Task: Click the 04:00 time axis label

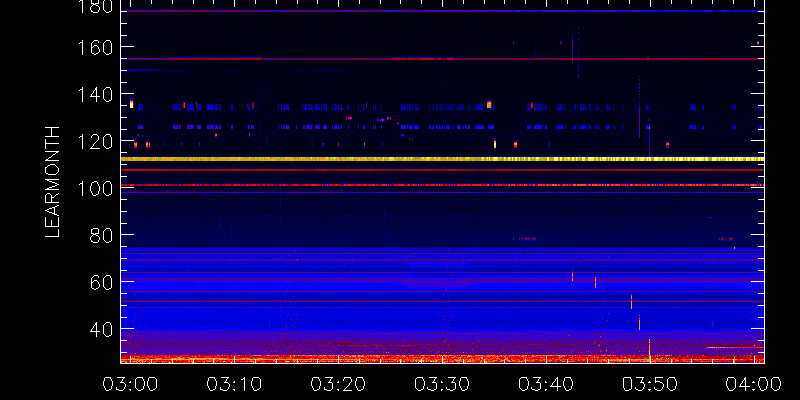Action: click(x=754, y=384)
